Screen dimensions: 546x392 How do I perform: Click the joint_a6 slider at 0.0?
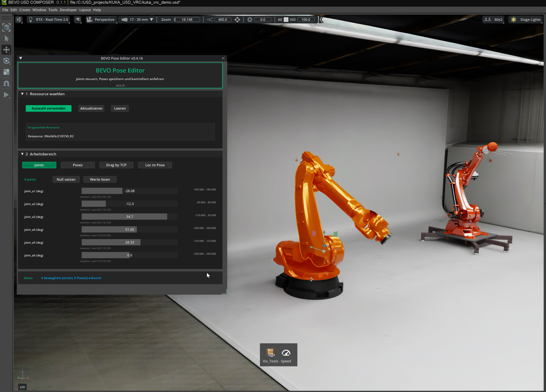point(130,255)
